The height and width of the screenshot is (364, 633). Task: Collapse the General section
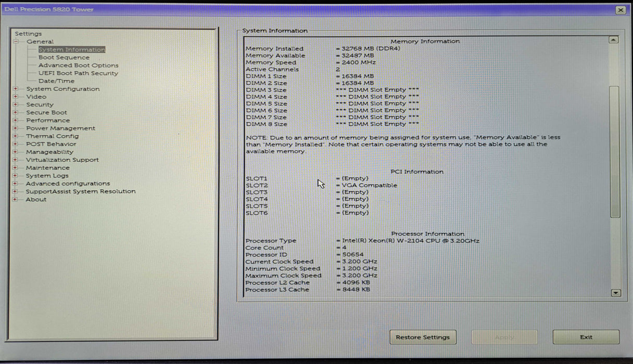(x=16, y=42)
